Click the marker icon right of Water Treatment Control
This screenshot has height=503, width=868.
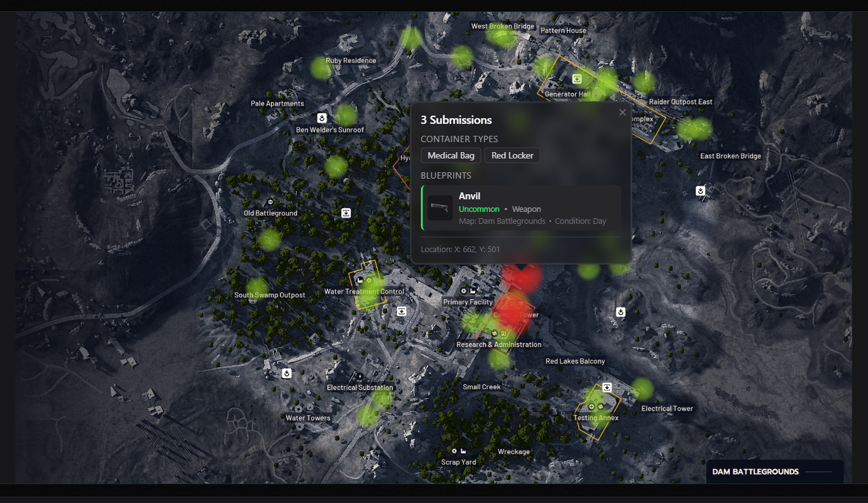pos(402,311)
